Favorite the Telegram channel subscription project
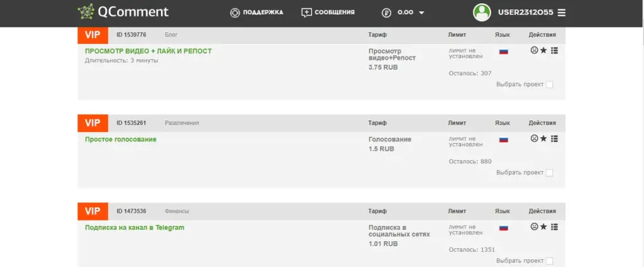This screenshot has width=644, height=267. pos(544,227)
